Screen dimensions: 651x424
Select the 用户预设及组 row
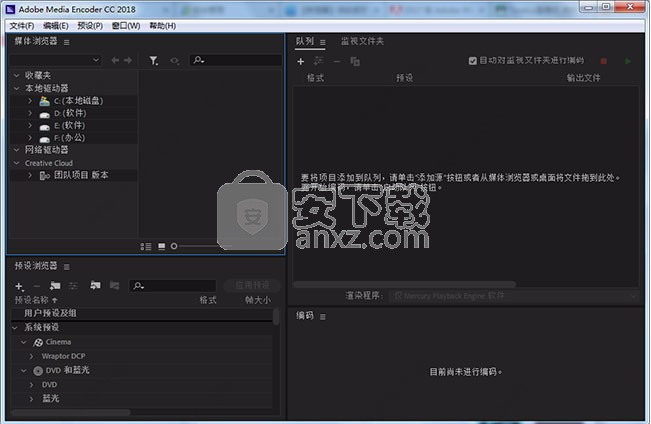tap(142, 314)
